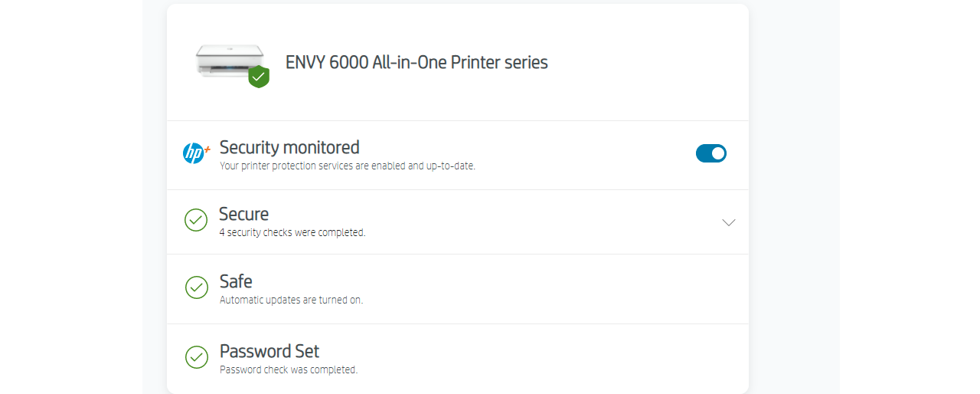Click the ENVY 6000 printer thumbnail image

click(x=230, y=61)
